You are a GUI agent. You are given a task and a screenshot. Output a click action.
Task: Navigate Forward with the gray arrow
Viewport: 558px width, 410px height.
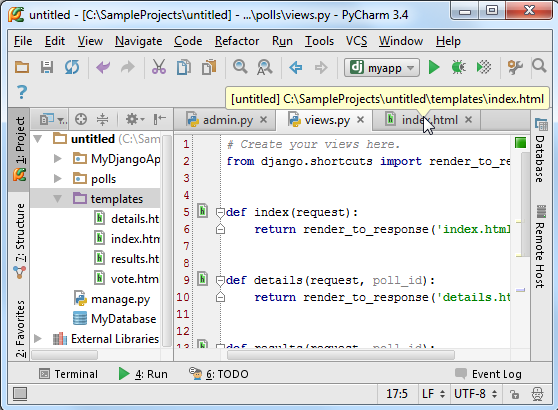[x=321, y=67]
